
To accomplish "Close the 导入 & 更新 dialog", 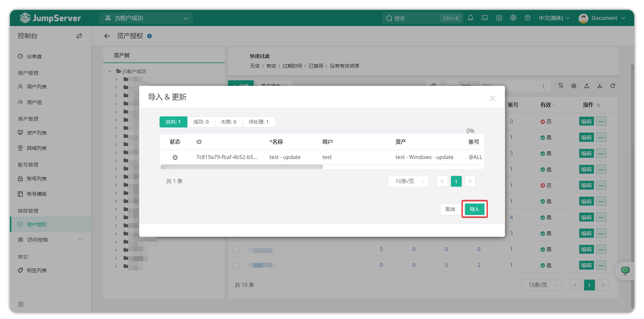I will [492, 98].
